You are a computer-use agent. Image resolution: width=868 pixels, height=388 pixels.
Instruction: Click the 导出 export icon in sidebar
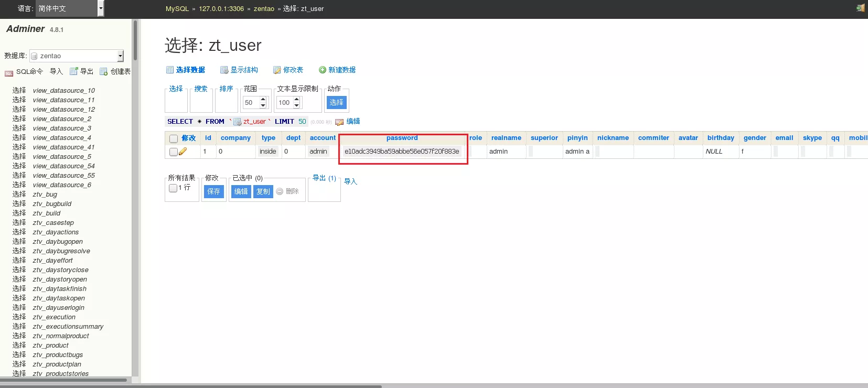point(74,71)
